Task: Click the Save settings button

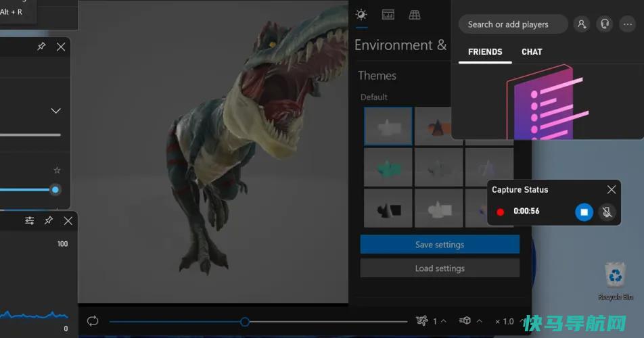Action: pyautogui.click(x=440, y=245)
